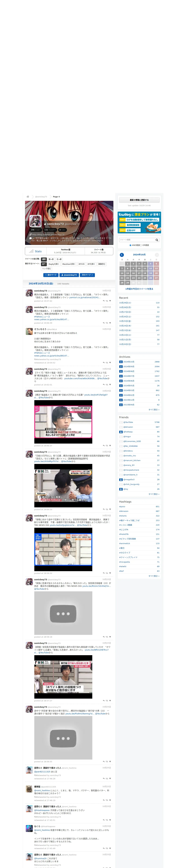This screenshot has width=186, height=868.
Task: Open the 2024年06月 archive list icon
Action: tap(121, 381)
